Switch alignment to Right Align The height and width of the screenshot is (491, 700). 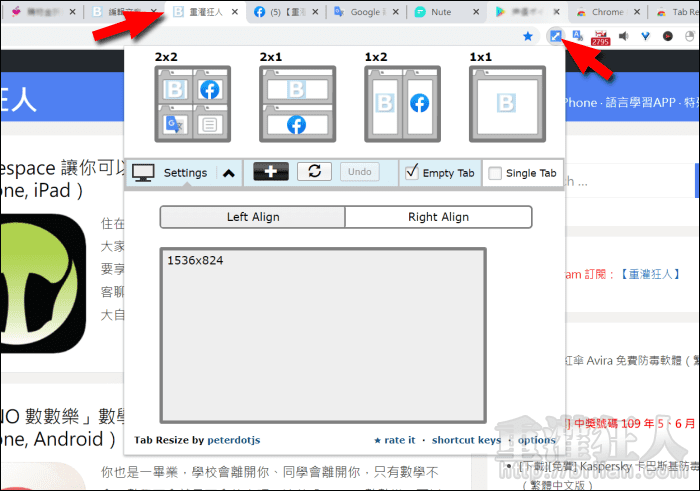click(x=438, y=217)
